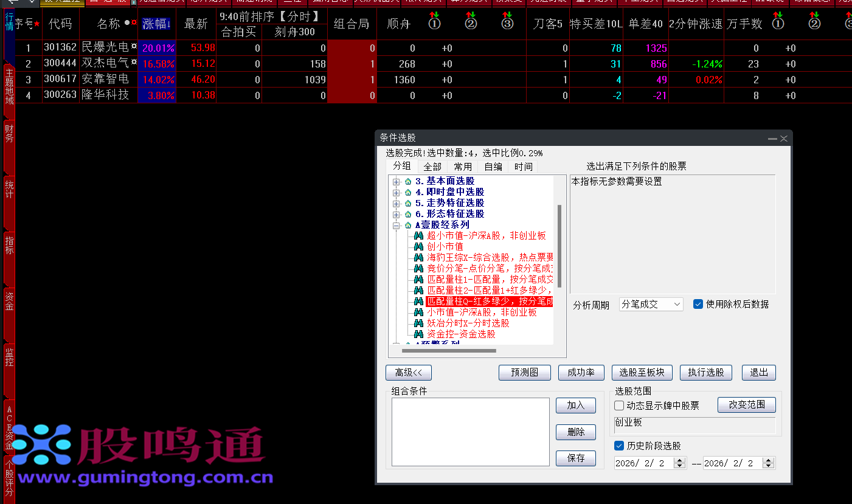Increase the end date with its stepper arrow
852x504 pixels.
pyautogui.click(x=767, y=460)
